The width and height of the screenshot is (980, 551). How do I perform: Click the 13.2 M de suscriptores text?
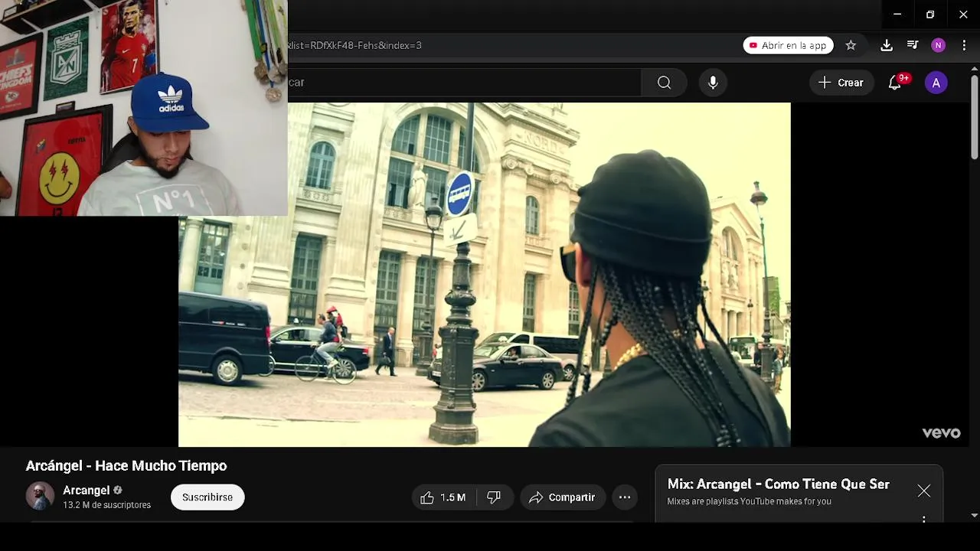[106, 505]
